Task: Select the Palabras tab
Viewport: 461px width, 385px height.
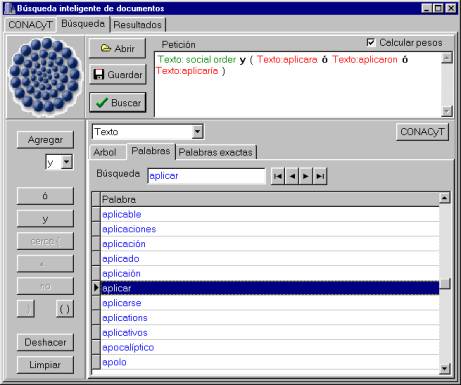Action: point(151,151)
